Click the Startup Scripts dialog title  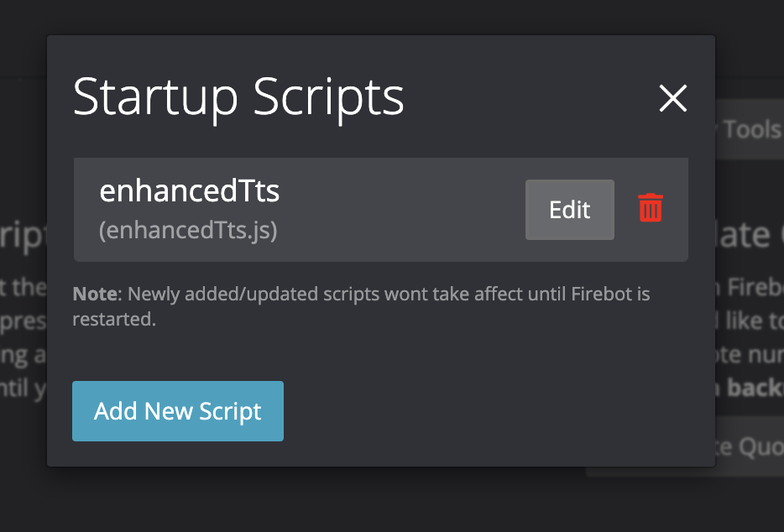(x=238, y=96)
